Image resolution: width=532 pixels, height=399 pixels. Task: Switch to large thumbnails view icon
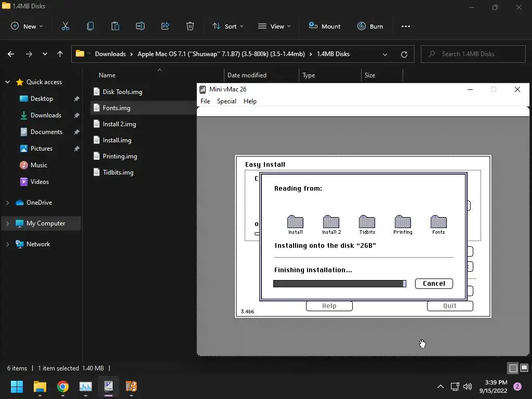[524, 368]
